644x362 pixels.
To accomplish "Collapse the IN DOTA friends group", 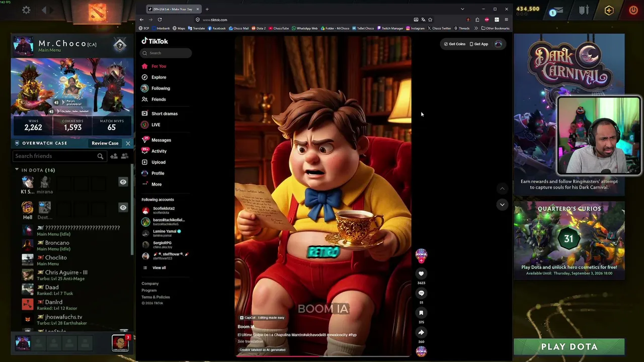I will point(17,170).
